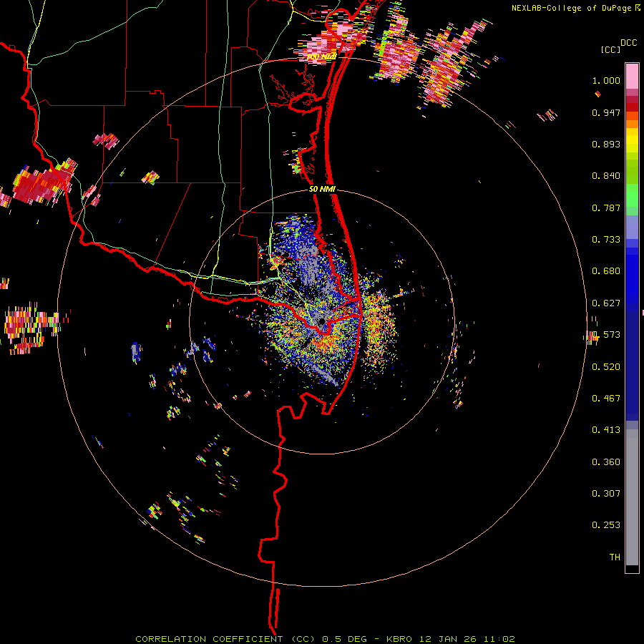Select the 0.627 scale value
Image resolution: width=644 pixels, height=644 pixels.
click(606, 303)
